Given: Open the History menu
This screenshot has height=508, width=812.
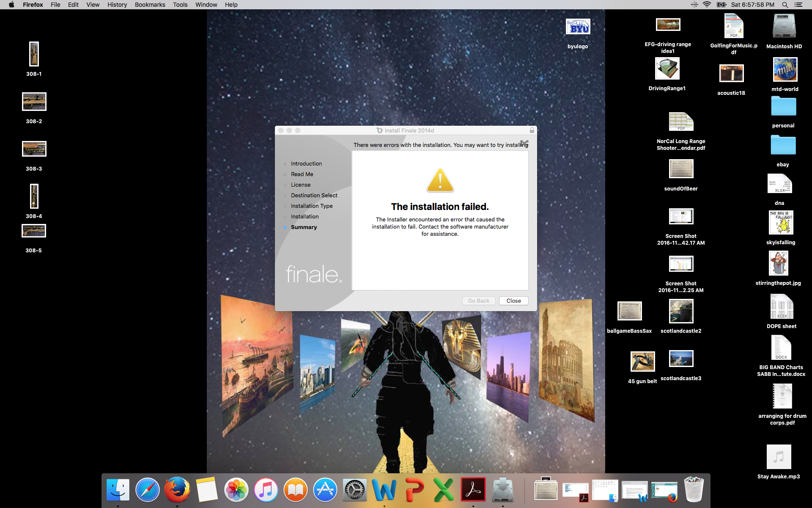Looking at the screenshot, I should click(117, 5).
